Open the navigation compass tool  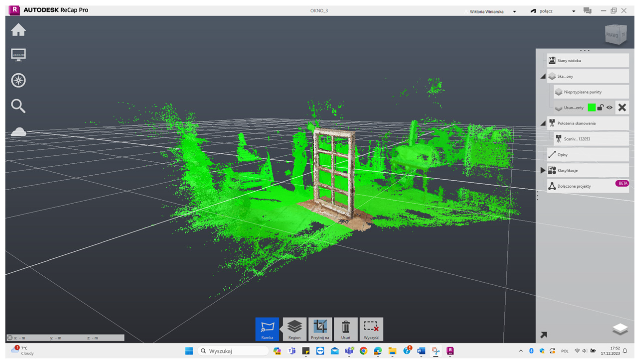(x=18, y=80)
